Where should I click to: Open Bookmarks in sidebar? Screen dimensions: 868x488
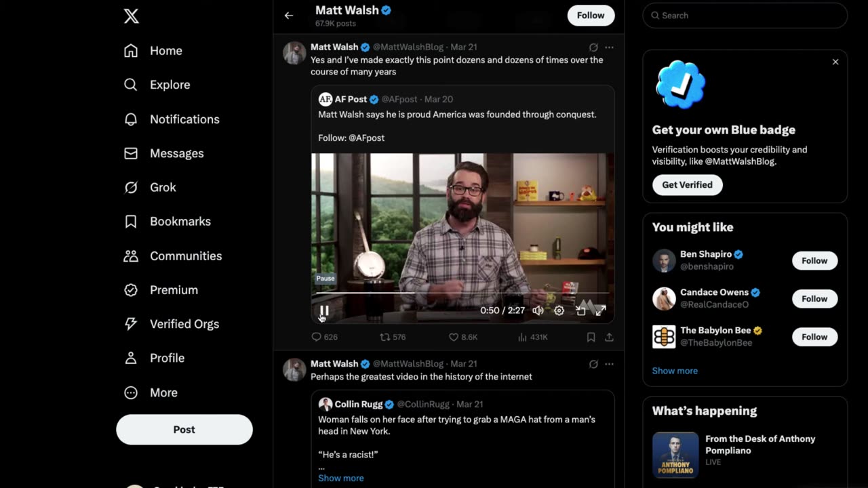167,222
